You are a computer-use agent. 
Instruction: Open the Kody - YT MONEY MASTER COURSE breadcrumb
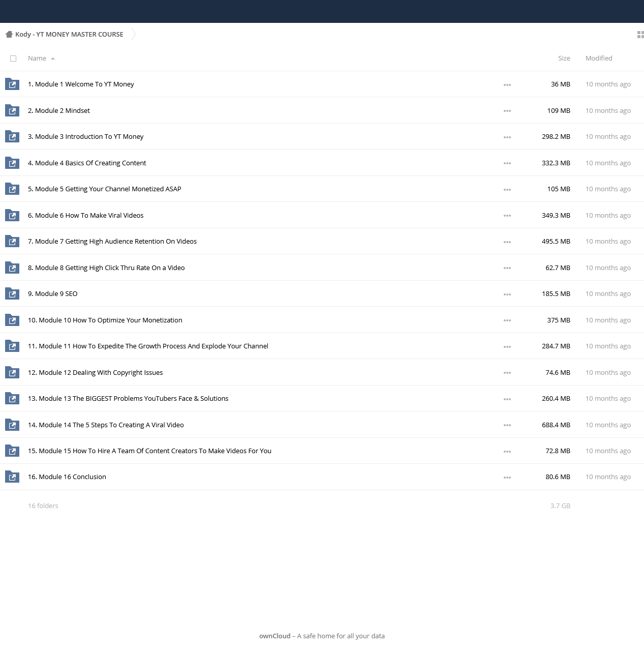point(69,35)
